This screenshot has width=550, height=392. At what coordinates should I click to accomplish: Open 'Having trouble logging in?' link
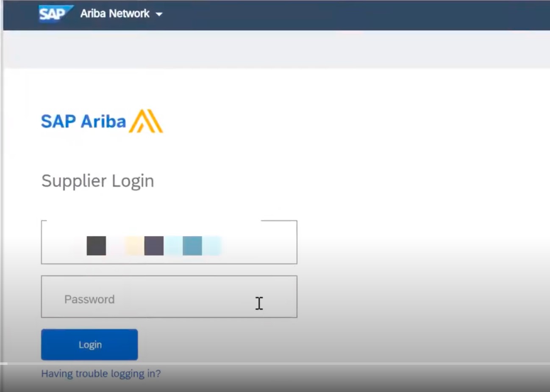click(x=101, y=374)
